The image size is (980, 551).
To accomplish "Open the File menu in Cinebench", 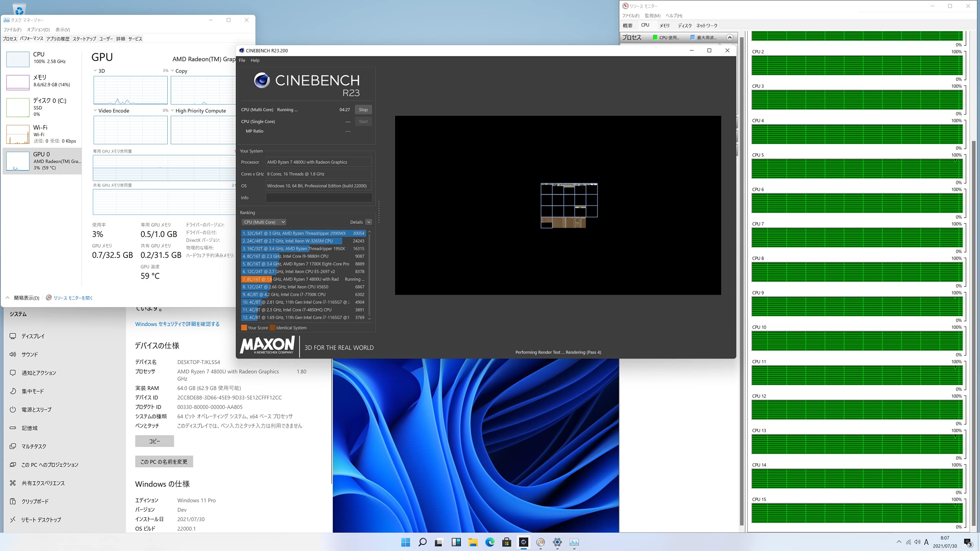I will pyautogui.click(x=242, y=60).
